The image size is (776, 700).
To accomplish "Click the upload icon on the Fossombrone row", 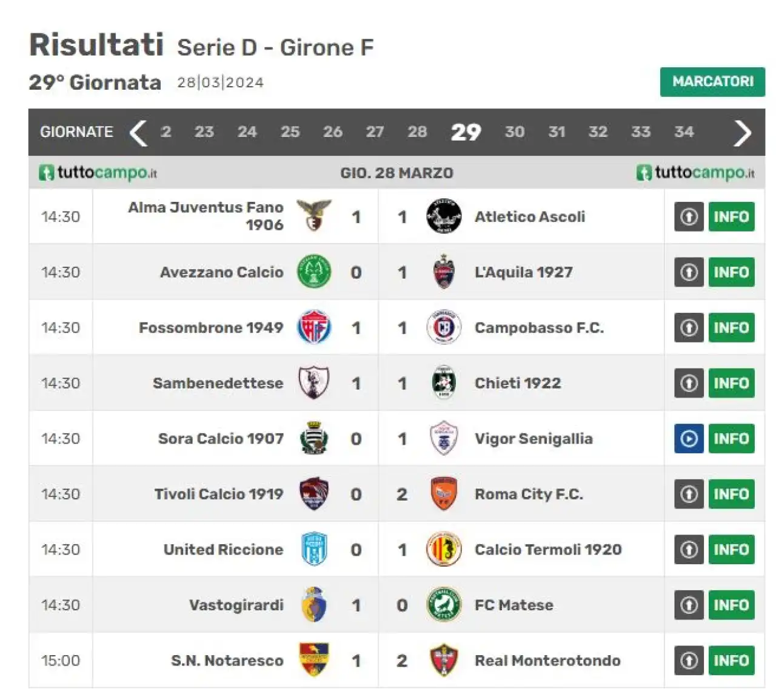I will (689, 327).
